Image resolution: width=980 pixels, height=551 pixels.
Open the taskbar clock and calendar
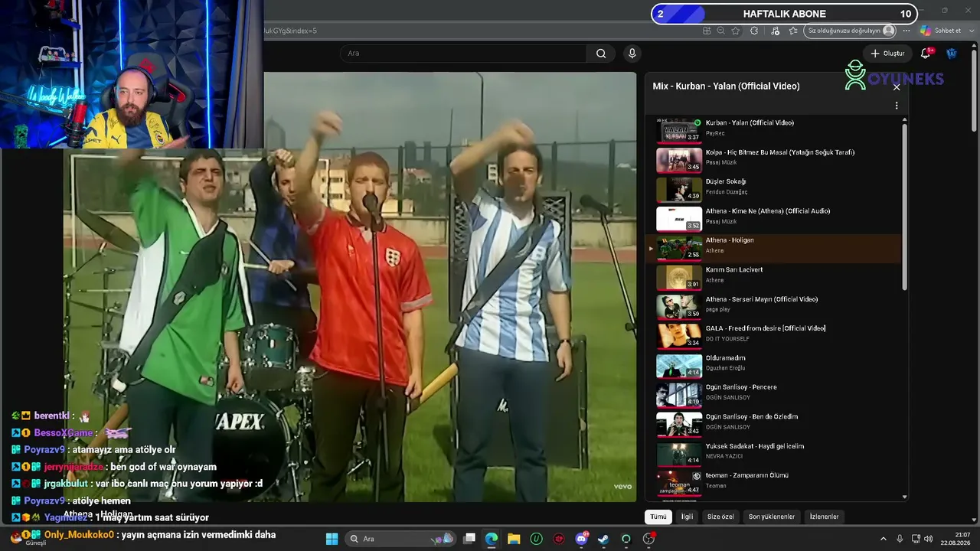957,539
